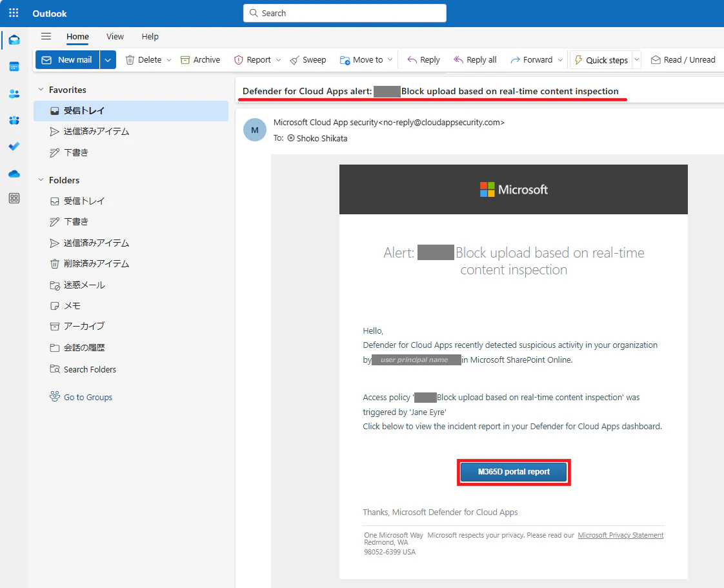
Task: Open the Mail icon in left rail
Action: click(x=14, y=40)
